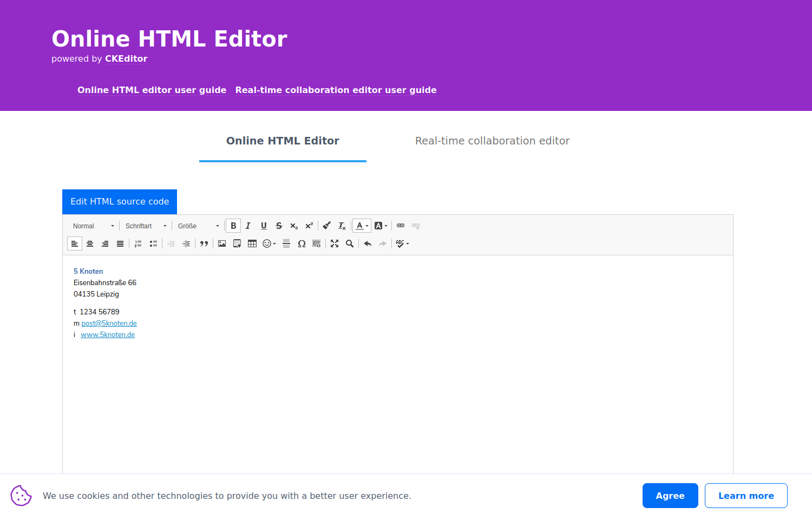Select the Online HTML Editor tab

pyautogui.click(x=282, y=141)
